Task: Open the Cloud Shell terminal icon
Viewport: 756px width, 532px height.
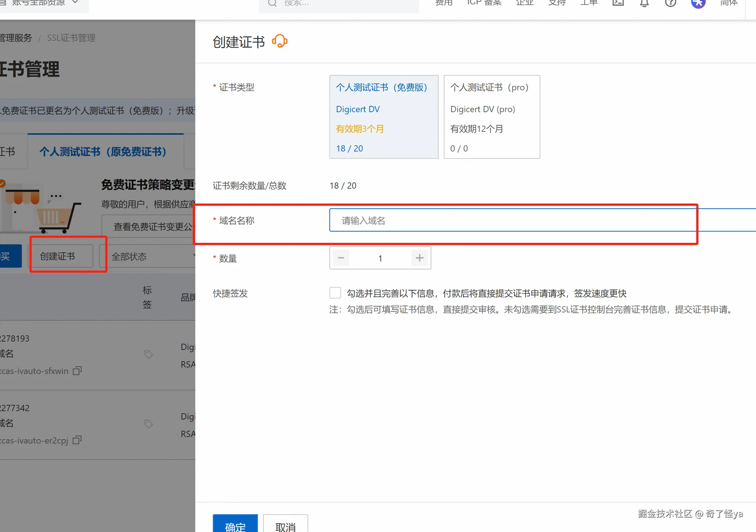Action: (x=618, y=3)
